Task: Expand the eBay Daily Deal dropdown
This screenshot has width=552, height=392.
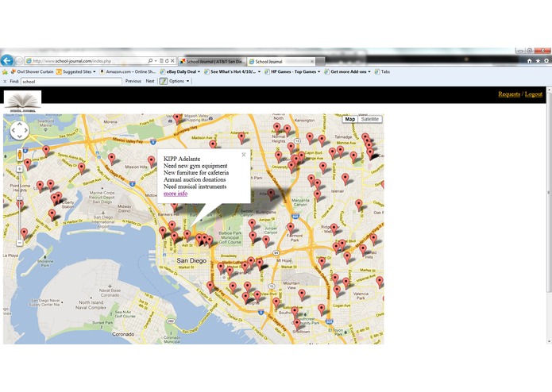Action: click(x=199, y=71)
